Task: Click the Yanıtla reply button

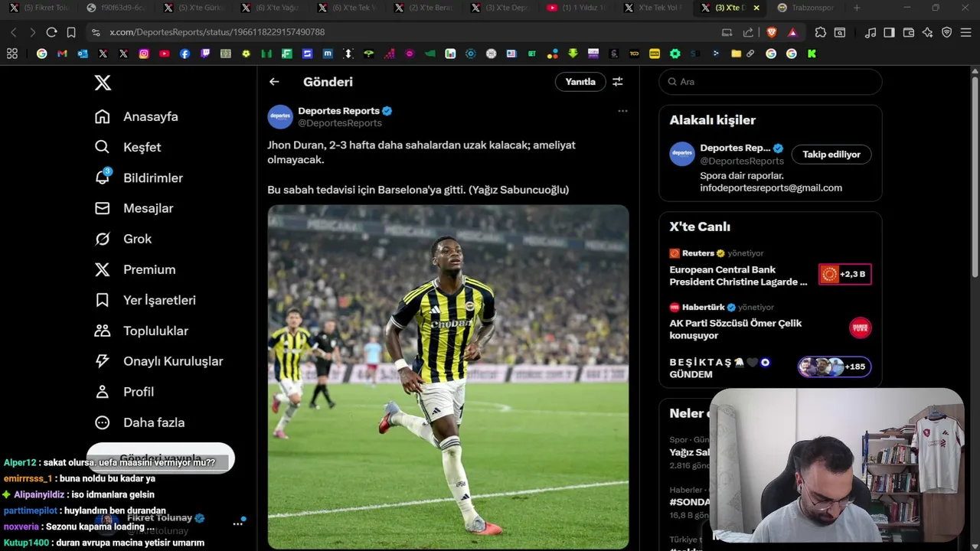Action: [x=580, y=82]
